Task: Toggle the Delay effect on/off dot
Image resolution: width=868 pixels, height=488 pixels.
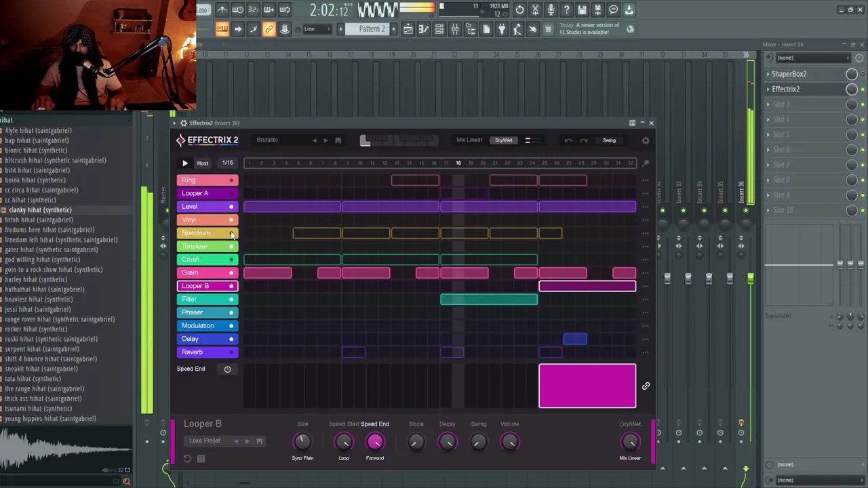Action: pos(231,339)
